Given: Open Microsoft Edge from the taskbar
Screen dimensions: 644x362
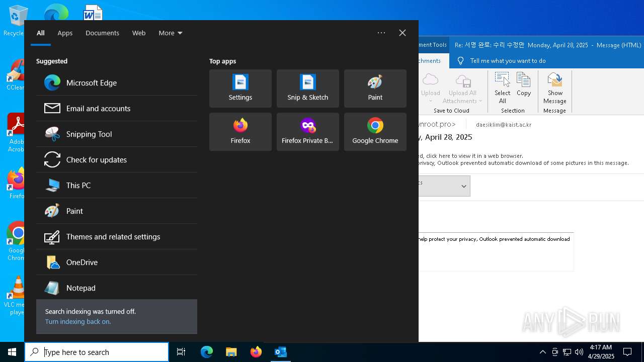Looking at the screenshot, I should click(x=207, y=352).
